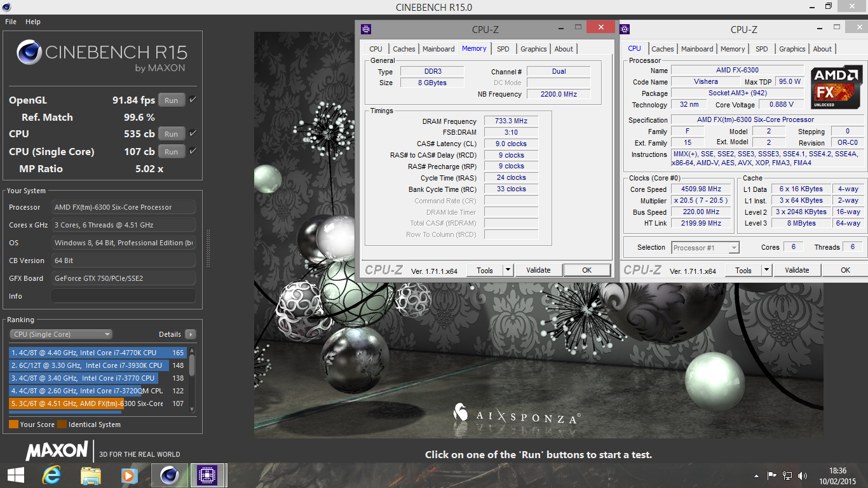The width and height of the screenshot is (868, 488).
Task: Select SPD tab in right CPU-Z window
Action: pyautogui.click(x=762, y=49)
